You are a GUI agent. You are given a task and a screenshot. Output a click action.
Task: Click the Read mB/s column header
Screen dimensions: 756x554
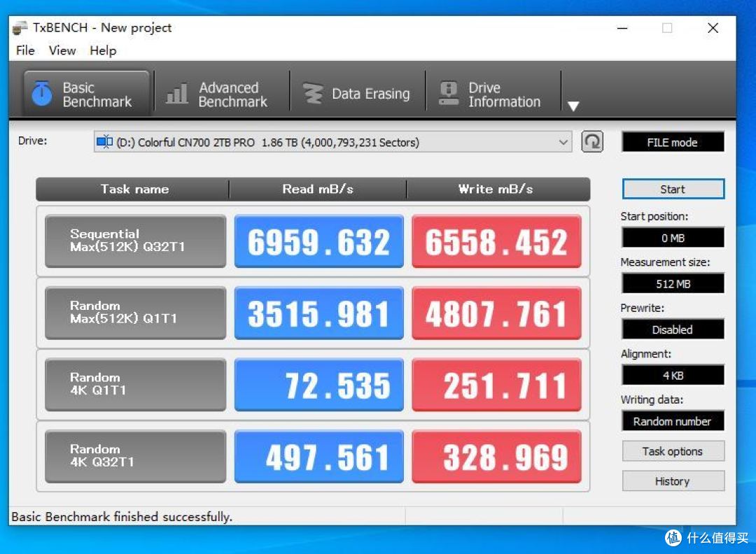click(x=318, y=189)
